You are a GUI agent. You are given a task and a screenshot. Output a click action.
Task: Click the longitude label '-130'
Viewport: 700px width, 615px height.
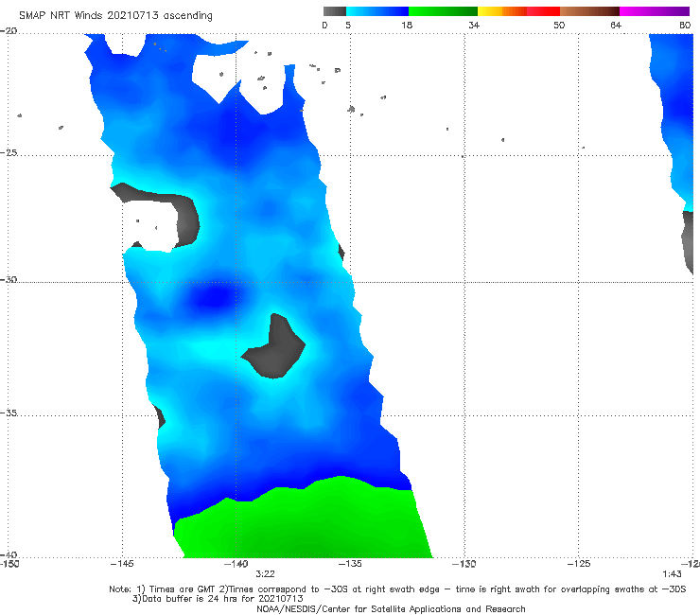click(464, 564)
